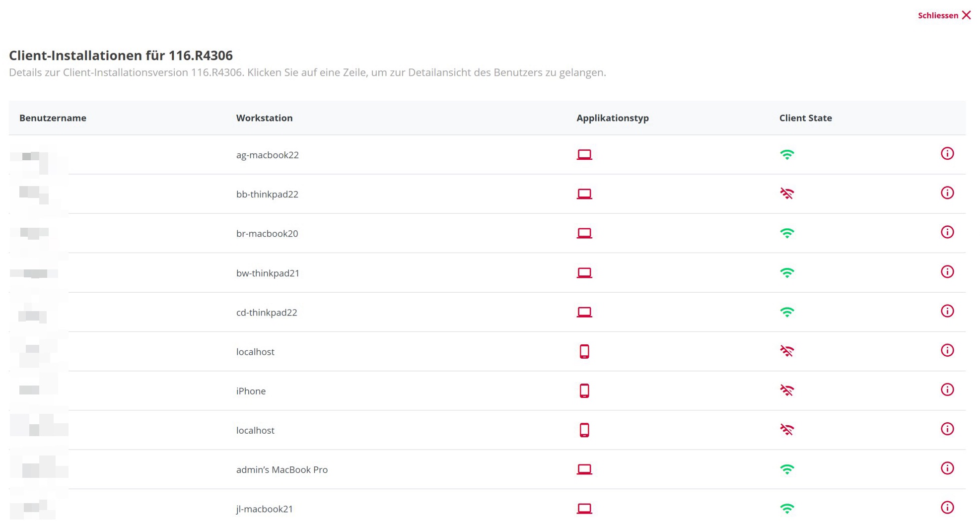Open info icon for cd-thinkpad22
Image resolution: width=980 pixels, height=521 pixels.
pos(947,311)
